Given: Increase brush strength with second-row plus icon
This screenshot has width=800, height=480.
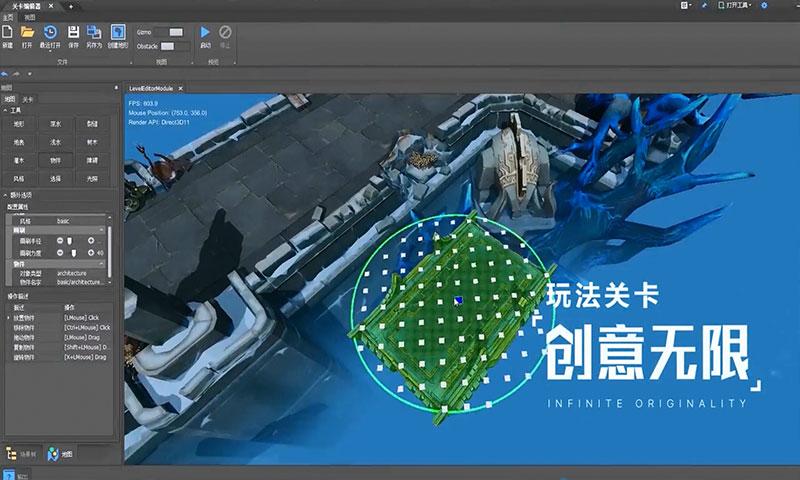Looking at the screenshot, I should pos(91,252).
